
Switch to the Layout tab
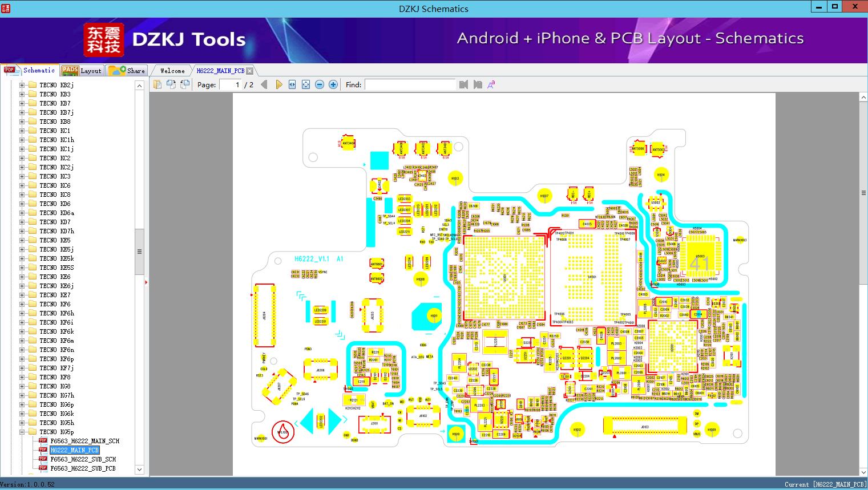coord(82,70)
